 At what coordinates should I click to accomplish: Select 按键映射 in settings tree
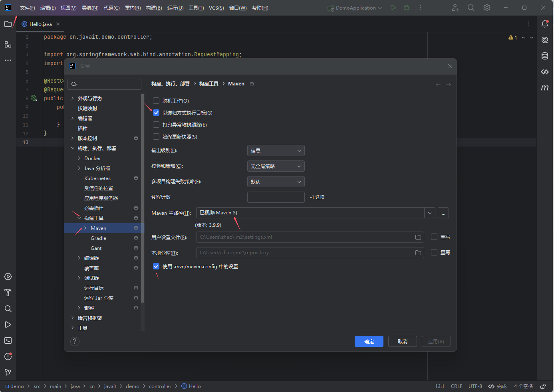(87, 108)
